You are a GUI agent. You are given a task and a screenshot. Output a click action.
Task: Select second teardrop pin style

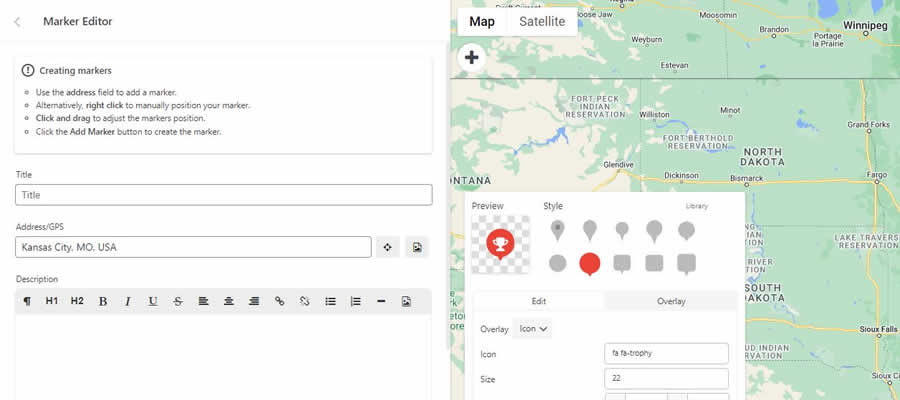[x=589, y=231]
